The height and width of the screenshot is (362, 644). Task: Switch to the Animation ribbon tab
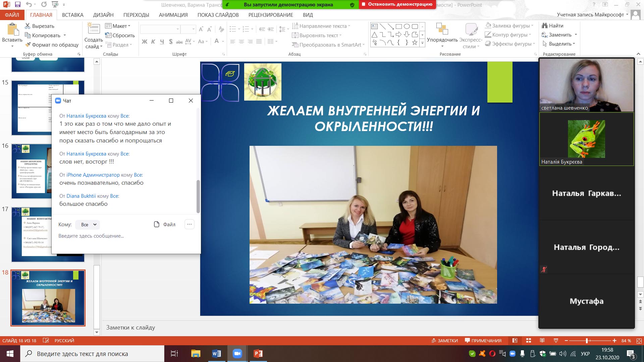[173, 15]
